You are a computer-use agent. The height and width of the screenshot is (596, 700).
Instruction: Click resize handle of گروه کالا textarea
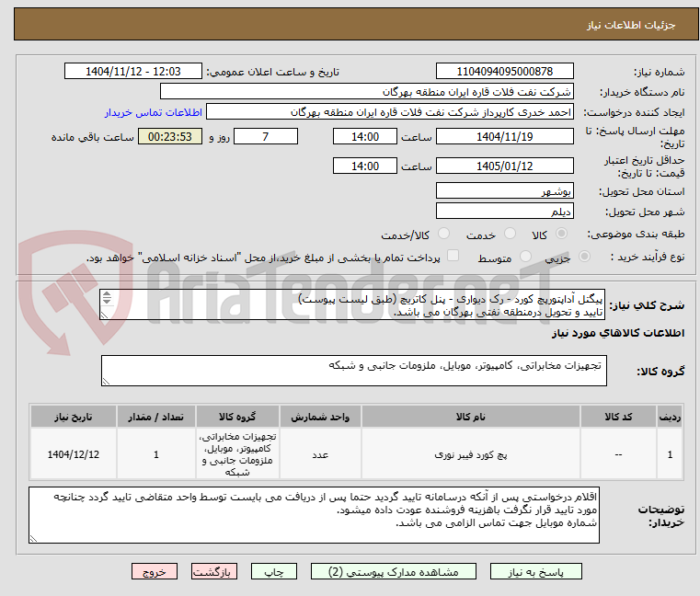pyautogui.click(x=106, y=381)
